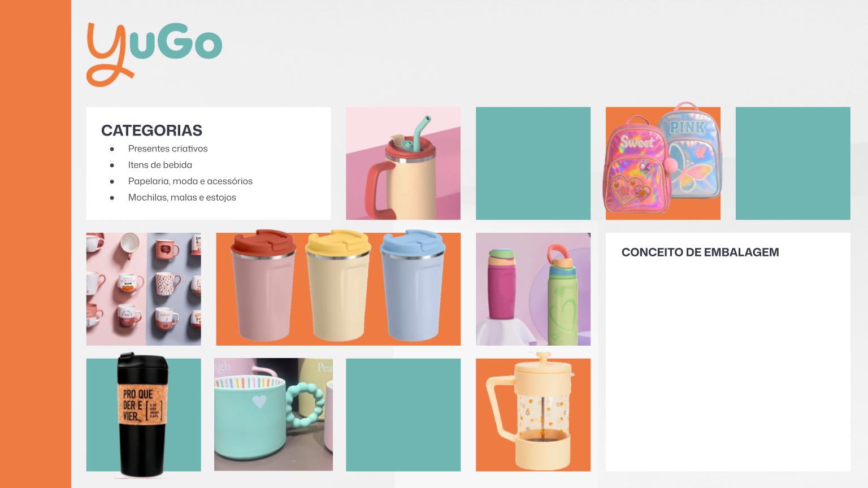
Task: Click the Itens de bebida item
Action: [160, 165]
